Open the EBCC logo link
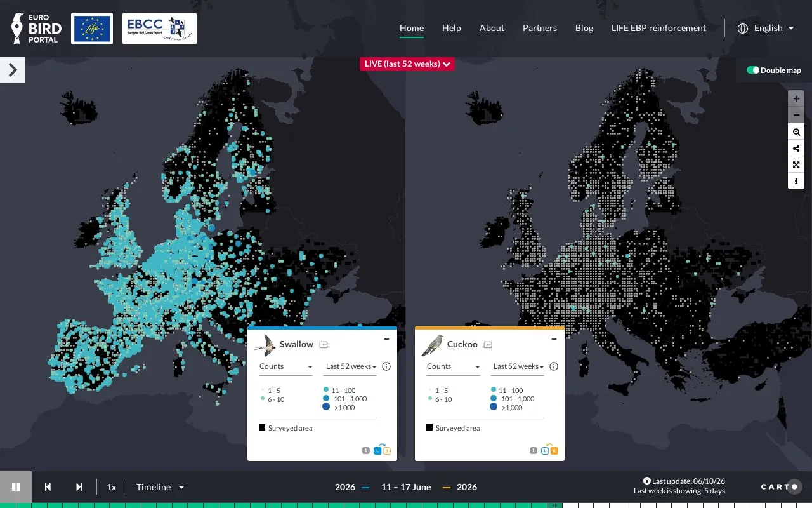Screen dimensions: 812x508 pyautogui.click(x=159, y=29)
